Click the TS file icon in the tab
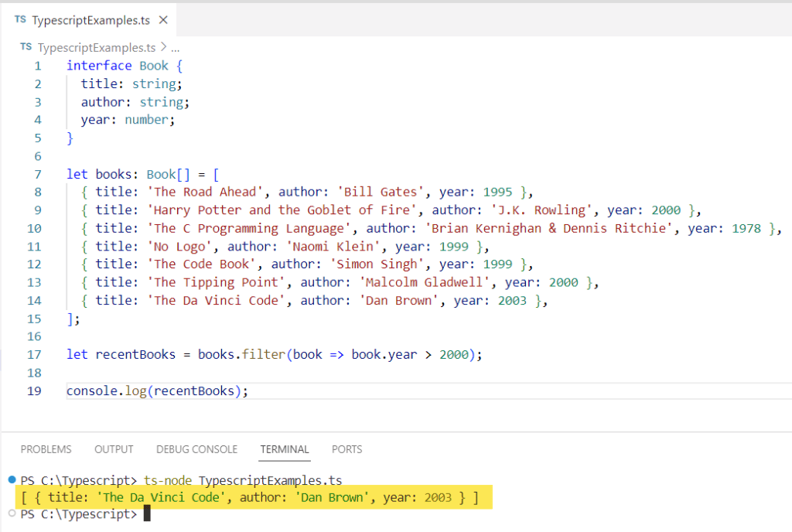 20,19
